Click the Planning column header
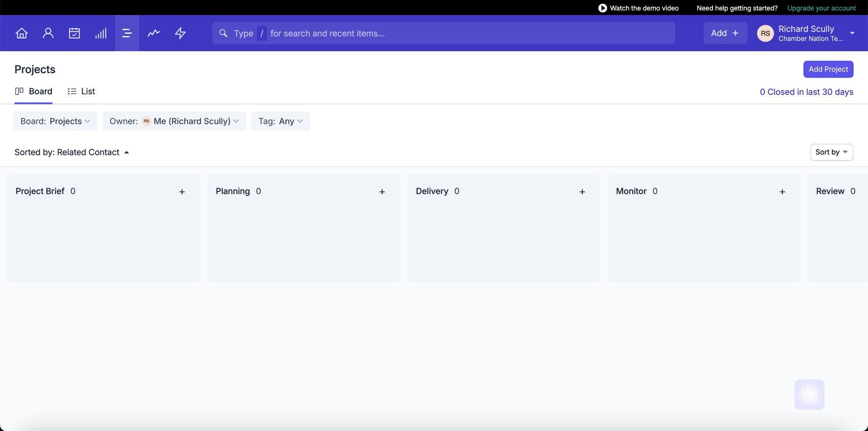The image size is (868, 431). coord(233,191)
